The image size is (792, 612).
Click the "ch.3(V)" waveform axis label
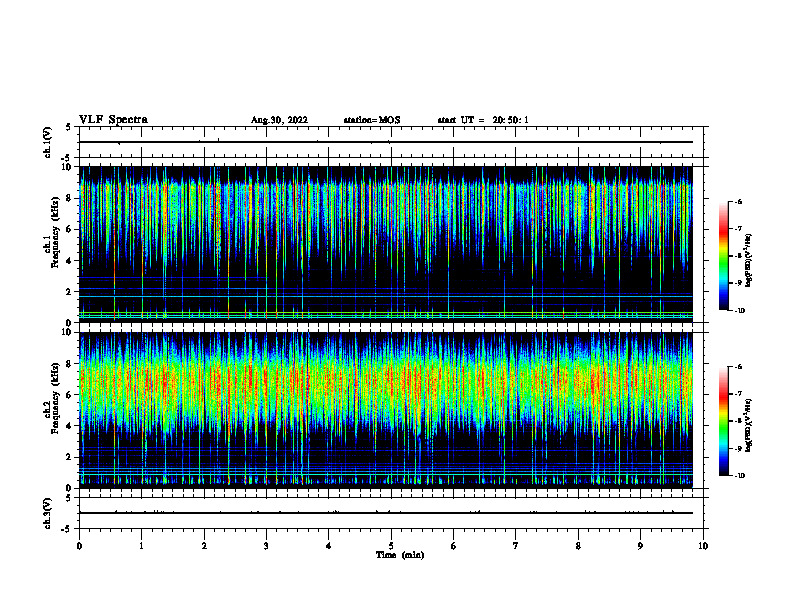(47, 513)
